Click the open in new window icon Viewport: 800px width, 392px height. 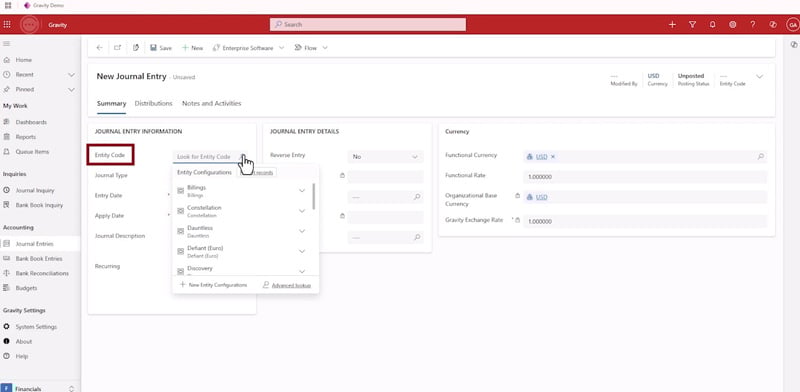117,47
